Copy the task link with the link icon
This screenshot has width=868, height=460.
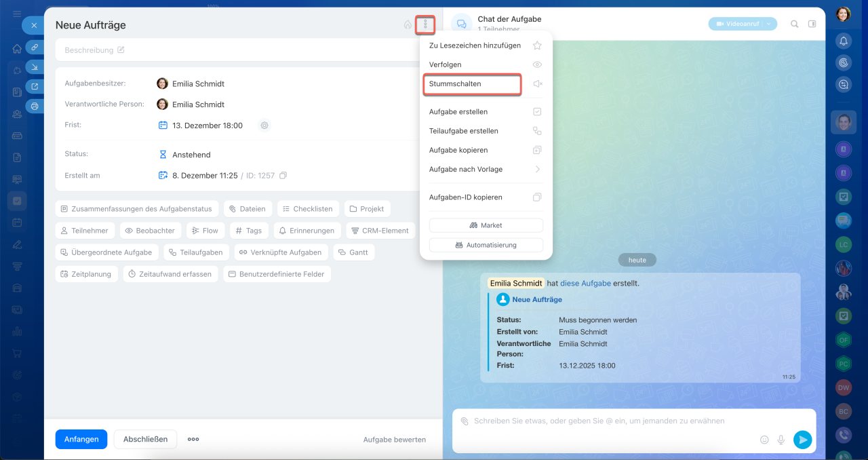(x=34, y=47)
